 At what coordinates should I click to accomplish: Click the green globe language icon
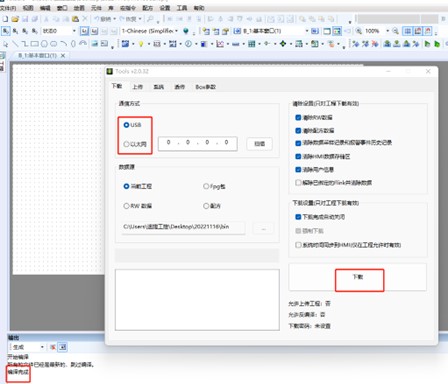click(186, 31)
